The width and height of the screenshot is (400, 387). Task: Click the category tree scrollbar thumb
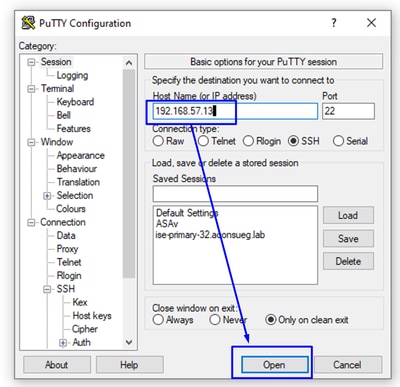(129, 173)
